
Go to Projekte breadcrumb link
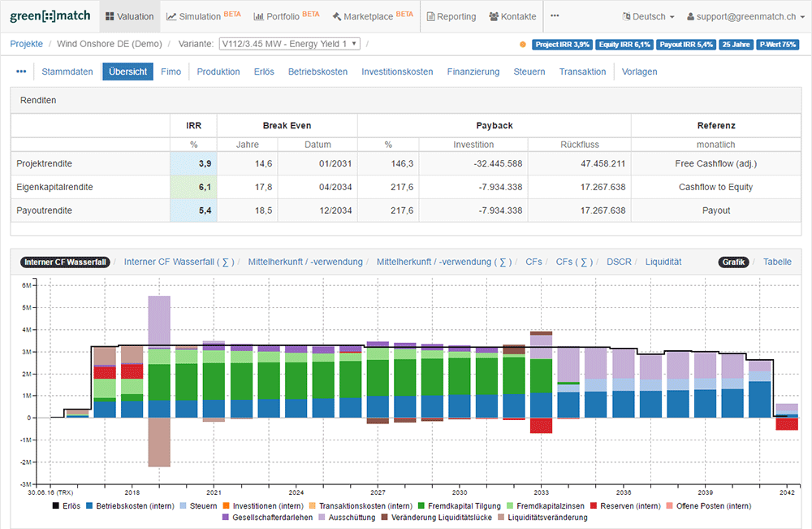pyautogui.click(x=27, y=44)
